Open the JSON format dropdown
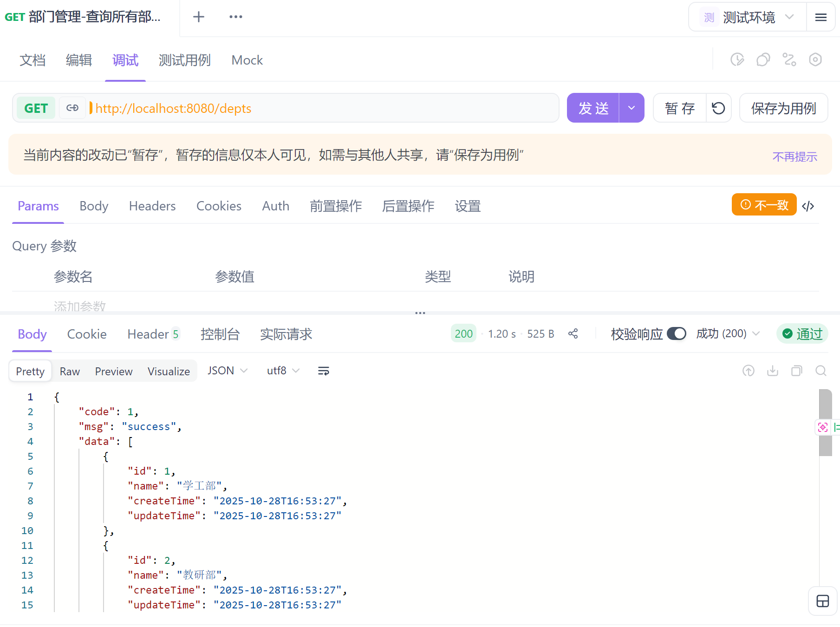 coord(228,371)
